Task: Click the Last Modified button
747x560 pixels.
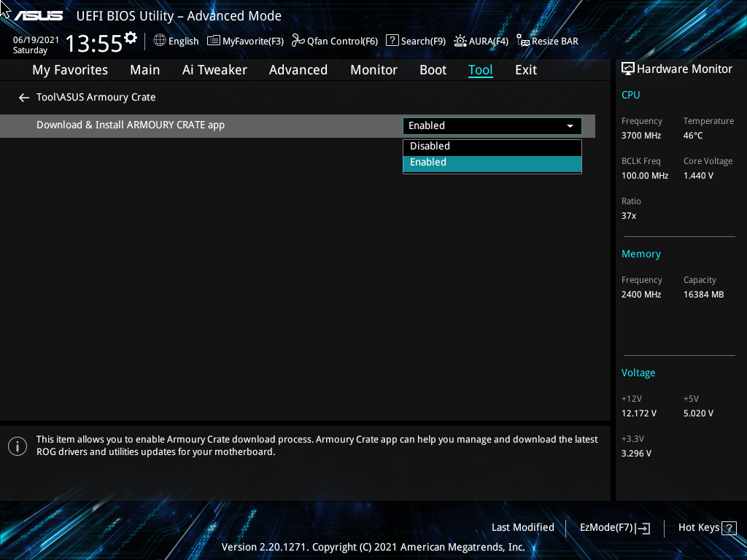Action: point(522,527)
